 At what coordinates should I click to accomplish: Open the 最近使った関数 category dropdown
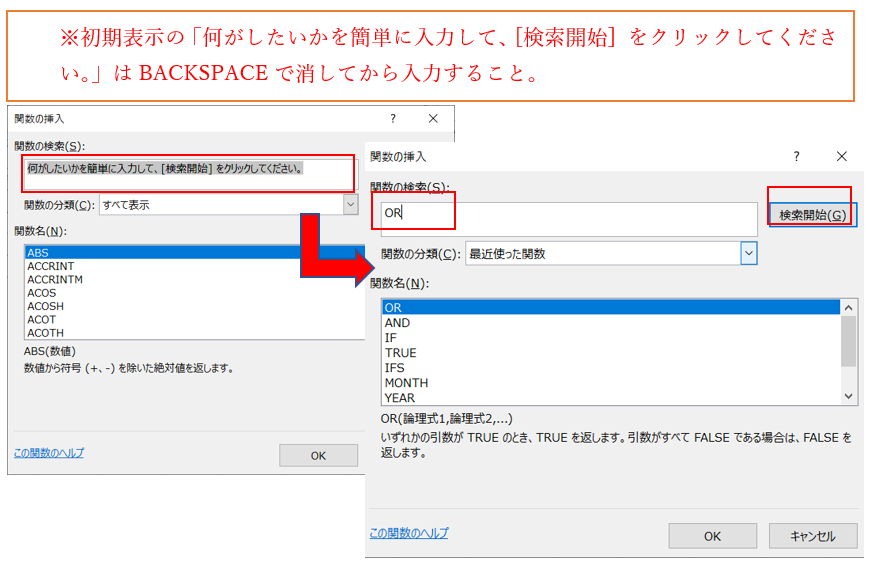748,254
